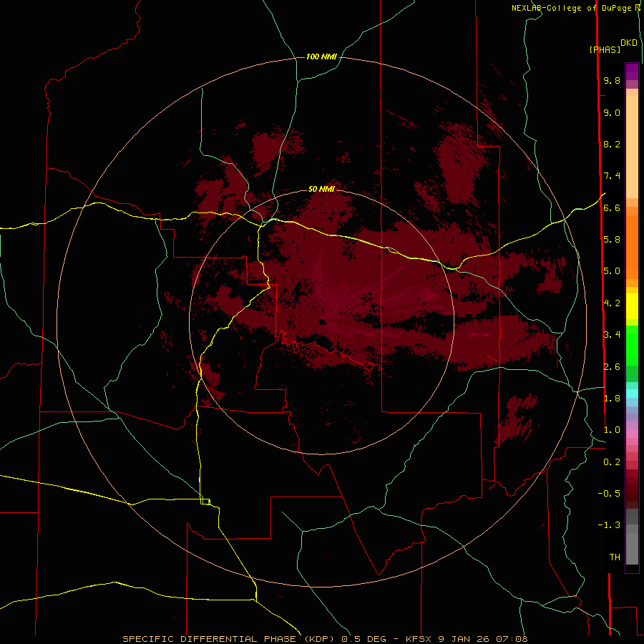Click the 3.4 value on the color scale

click(x=612, y=335)
